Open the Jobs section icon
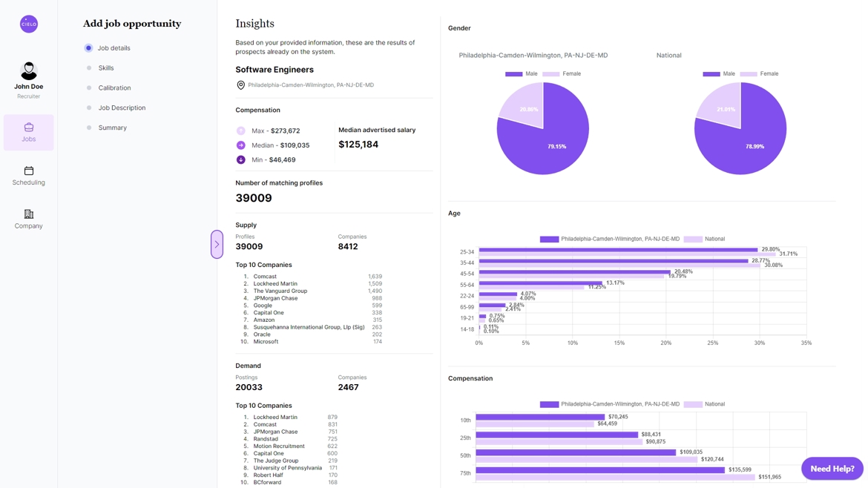Screen dimensions: 868x488 29,128
